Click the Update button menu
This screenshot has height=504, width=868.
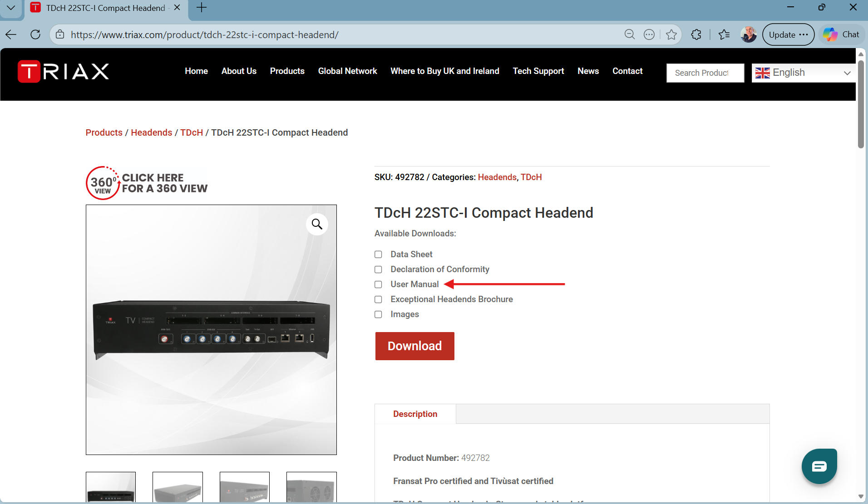click(x=789, y=34)
